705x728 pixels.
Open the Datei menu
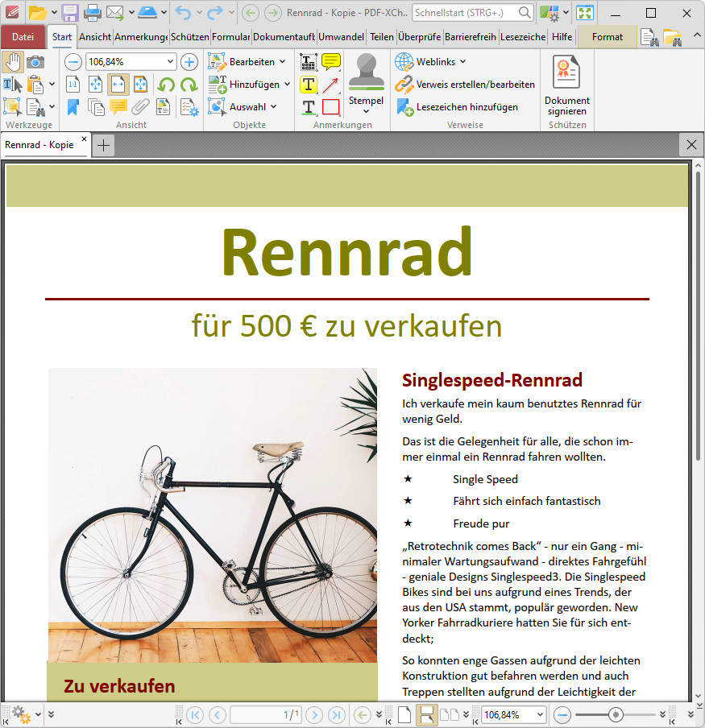[23, 37]
